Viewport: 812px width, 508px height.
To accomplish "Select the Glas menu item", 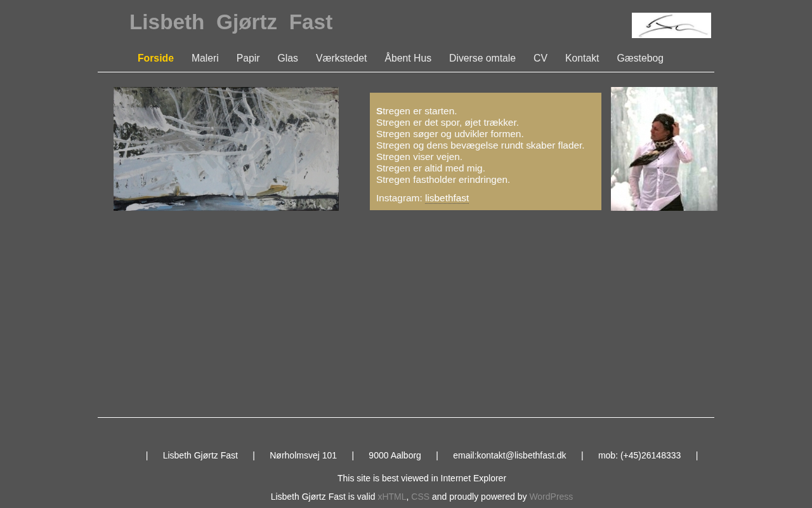I will (287, 58).
